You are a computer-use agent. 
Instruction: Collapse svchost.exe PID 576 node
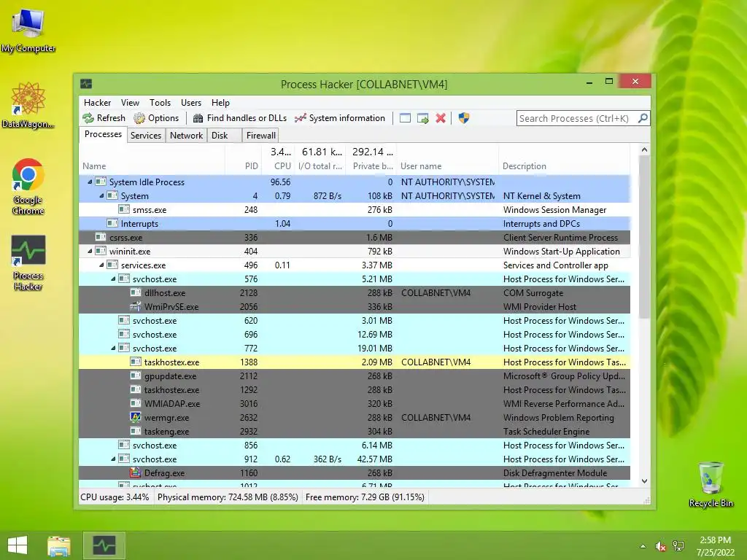point(113,279)
